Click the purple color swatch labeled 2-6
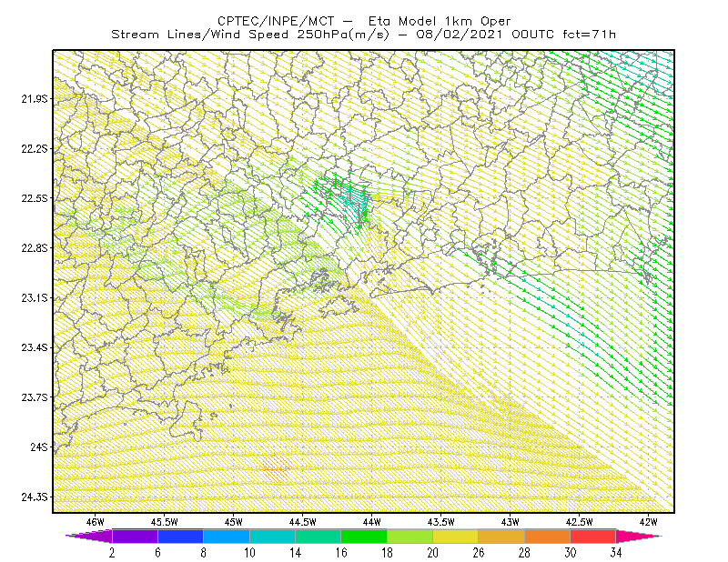The width and height of the screenshot is (728, 562). click(x=135, y=536)
